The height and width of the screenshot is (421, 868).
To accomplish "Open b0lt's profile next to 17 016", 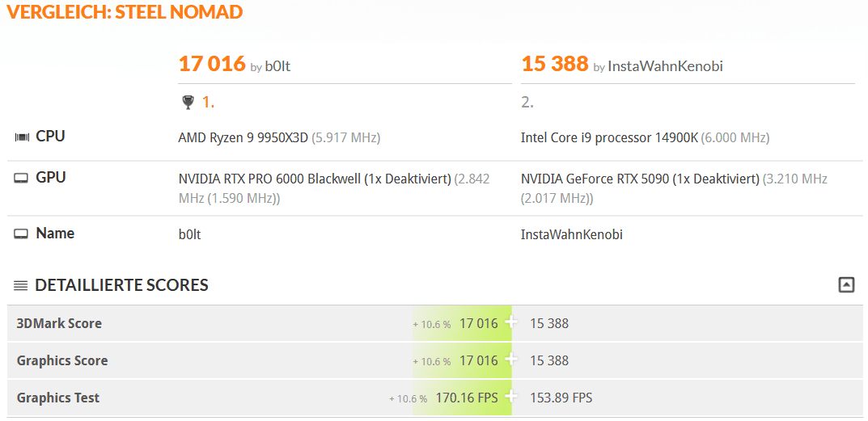I will pos(277,67).
